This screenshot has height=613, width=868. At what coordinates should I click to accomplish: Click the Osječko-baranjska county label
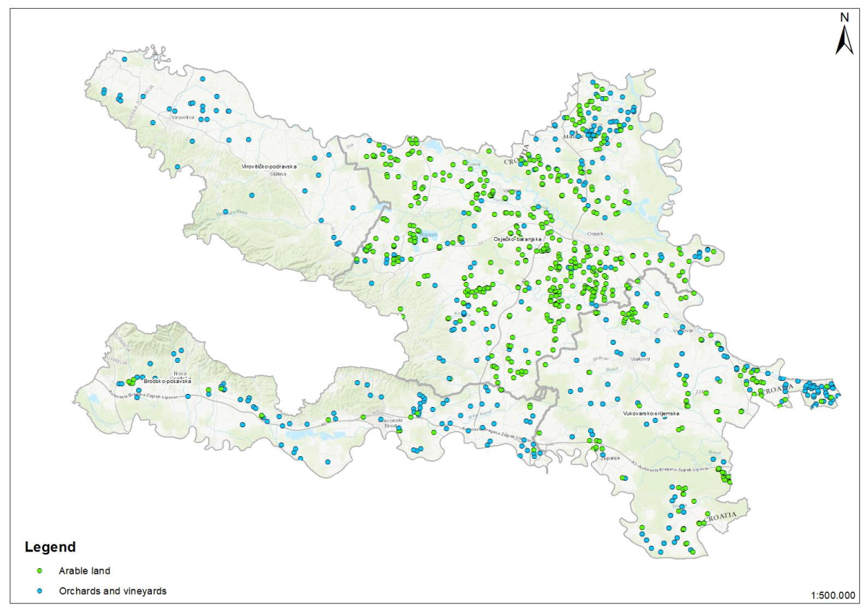[524, 238]
